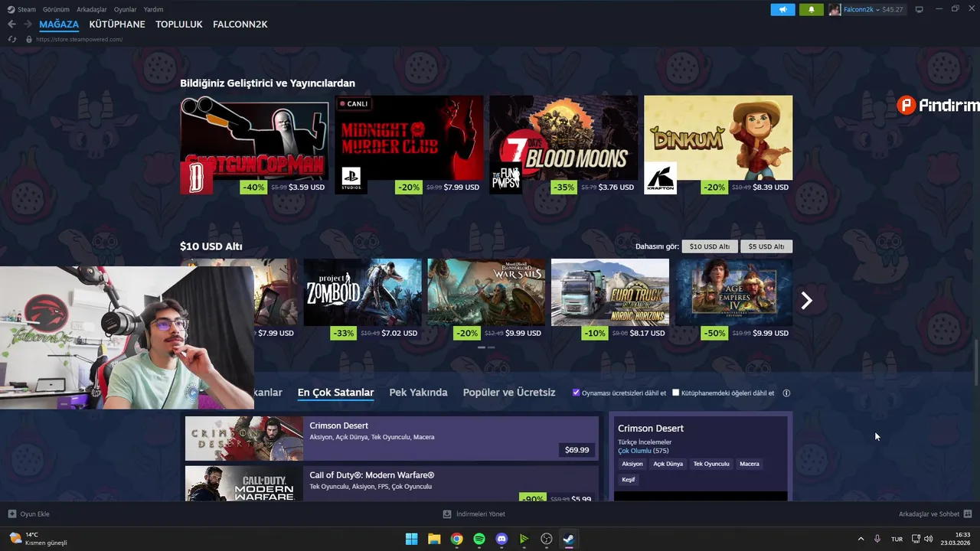Switch to the MAĞAZA tab
The image size is (980, 551).
tap(59, 24)
